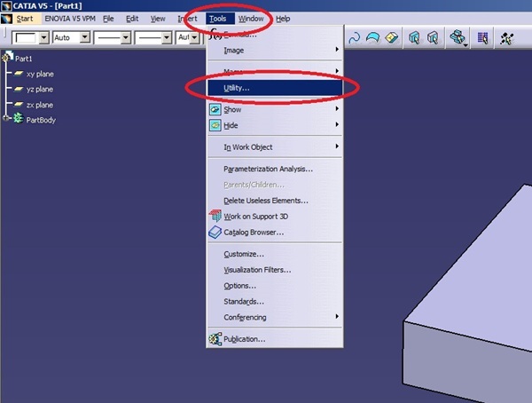Click the spline curve toolbar icon
The width and height of the screenshot is (532, 403).
point(355,37)
